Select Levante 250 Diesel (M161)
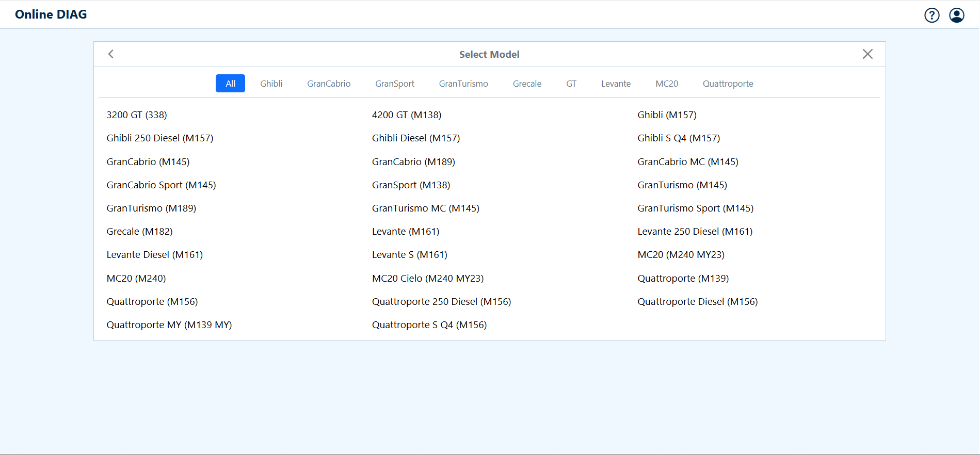This screenshot has height=455, width=980. coord(695,232)
